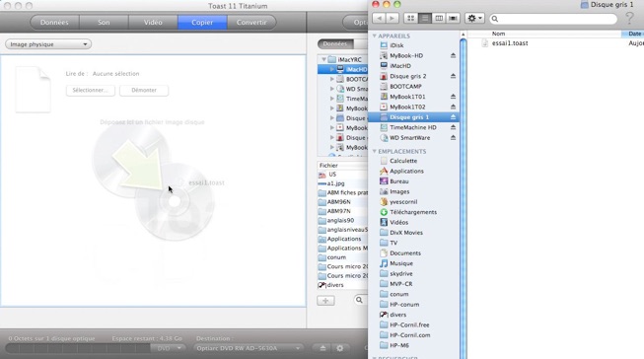Screen dimensions: 644x359
Task: Click the Finder back arrow
Action: pyautogui.click(x=379, y=19)
